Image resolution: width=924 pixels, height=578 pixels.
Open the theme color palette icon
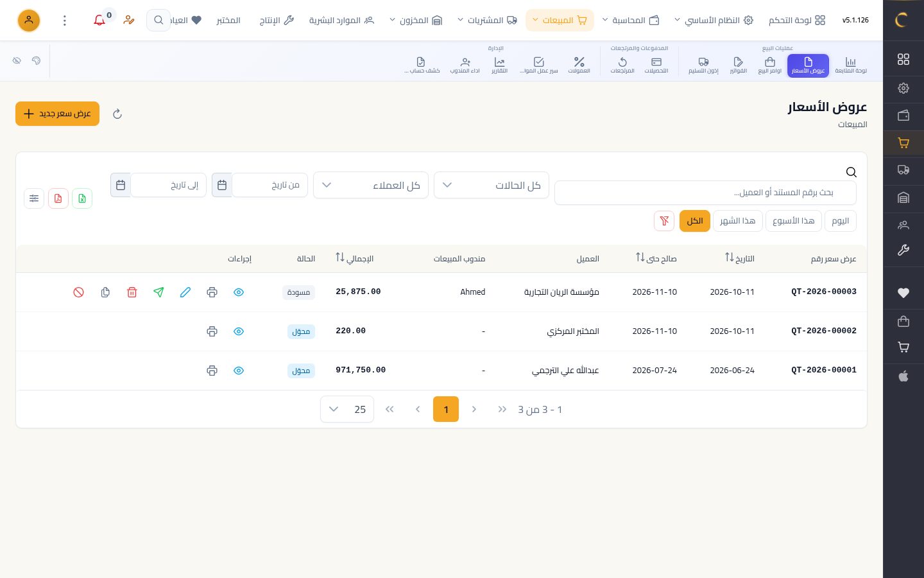pyautogui.click(x=36, y=60)
